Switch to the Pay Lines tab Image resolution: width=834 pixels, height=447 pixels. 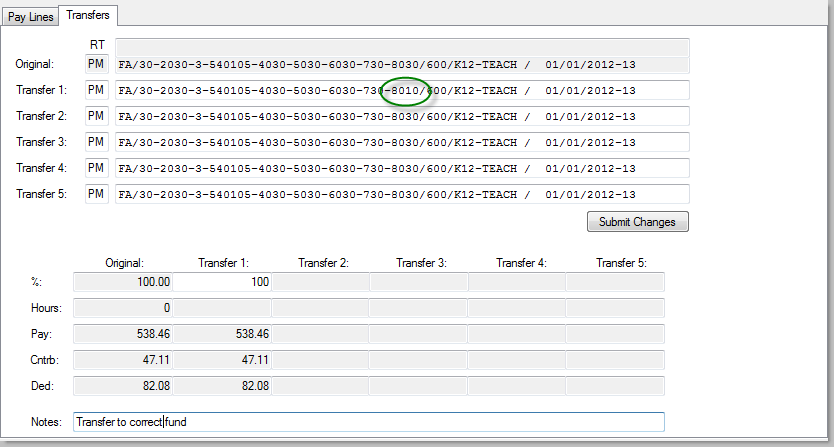tap(30, 16)
